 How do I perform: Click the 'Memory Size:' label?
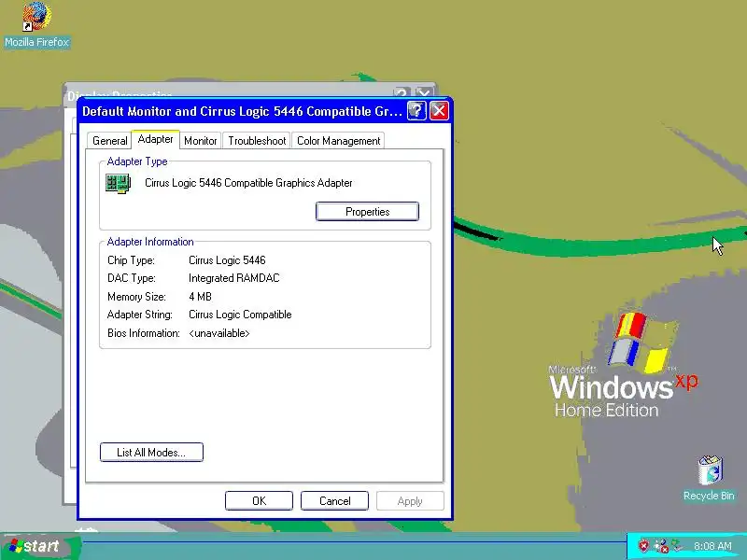click(136, 297)
